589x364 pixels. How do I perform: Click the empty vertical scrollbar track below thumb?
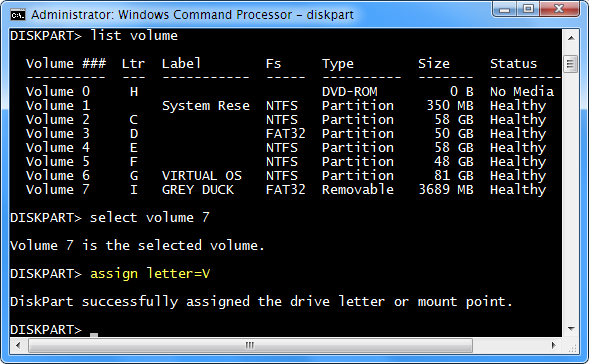pyautogui.click(x=571, y=197)
